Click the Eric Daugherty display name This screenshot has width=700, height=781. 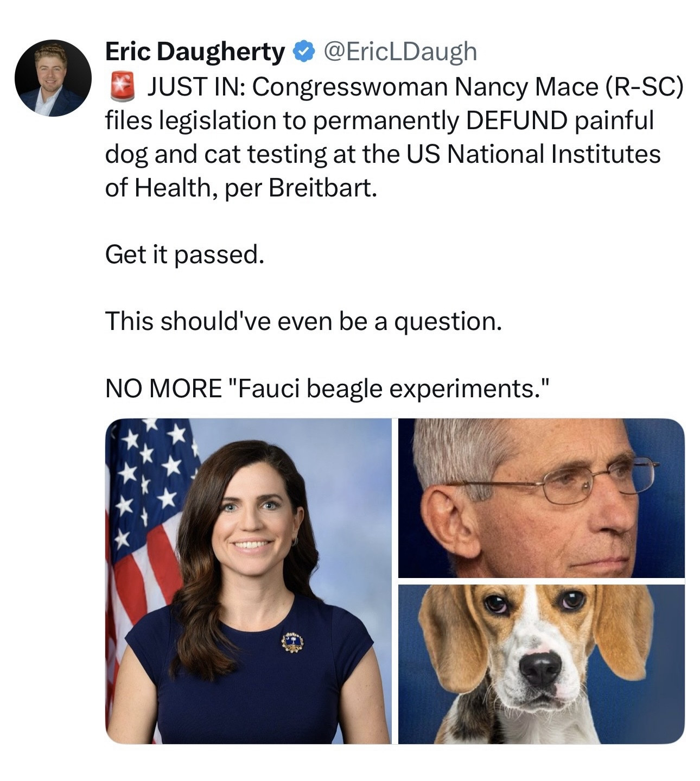[x=195, y=52]
